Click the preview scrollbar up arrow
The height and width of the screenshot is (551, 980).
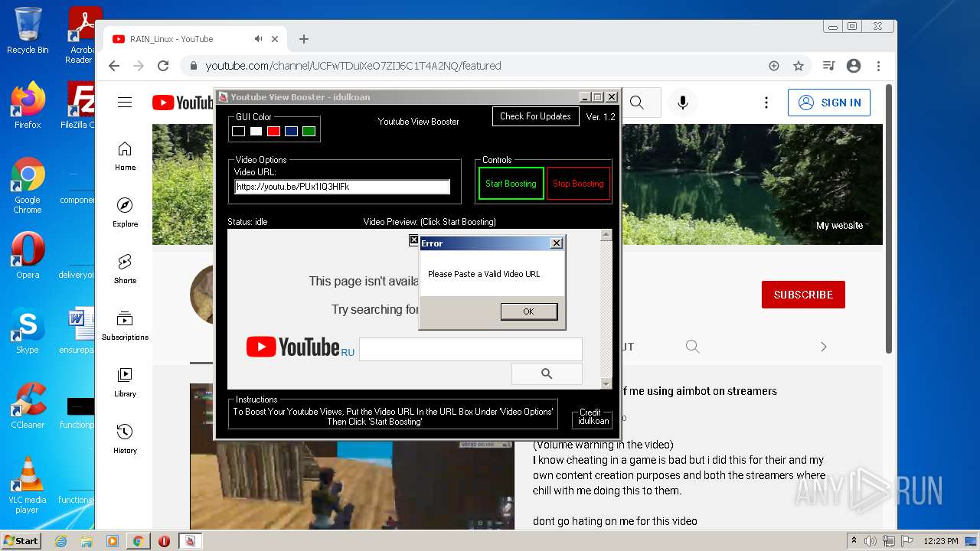[606, 236]
